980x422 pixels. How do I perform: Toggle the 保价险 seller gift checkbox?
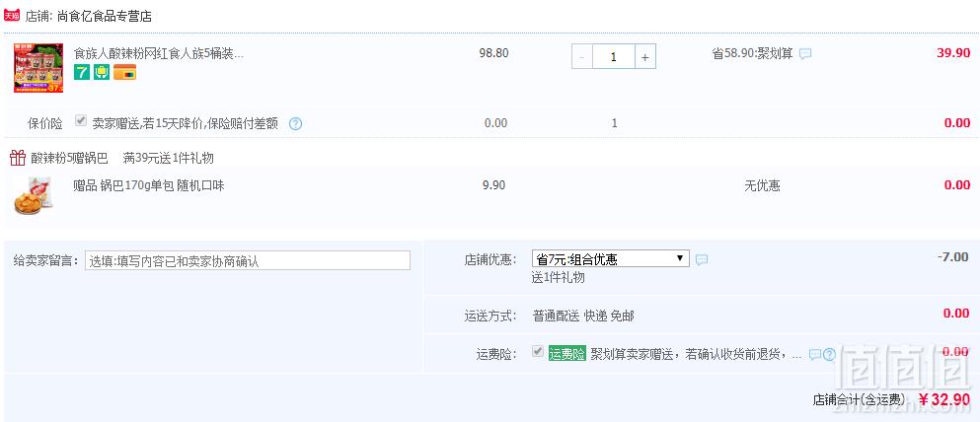click(x=81, y=121)
